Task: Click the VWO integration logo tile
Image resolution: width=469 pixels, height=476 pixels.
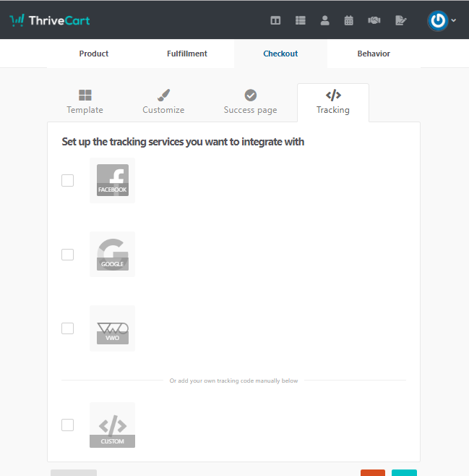Action: [113, 328]
